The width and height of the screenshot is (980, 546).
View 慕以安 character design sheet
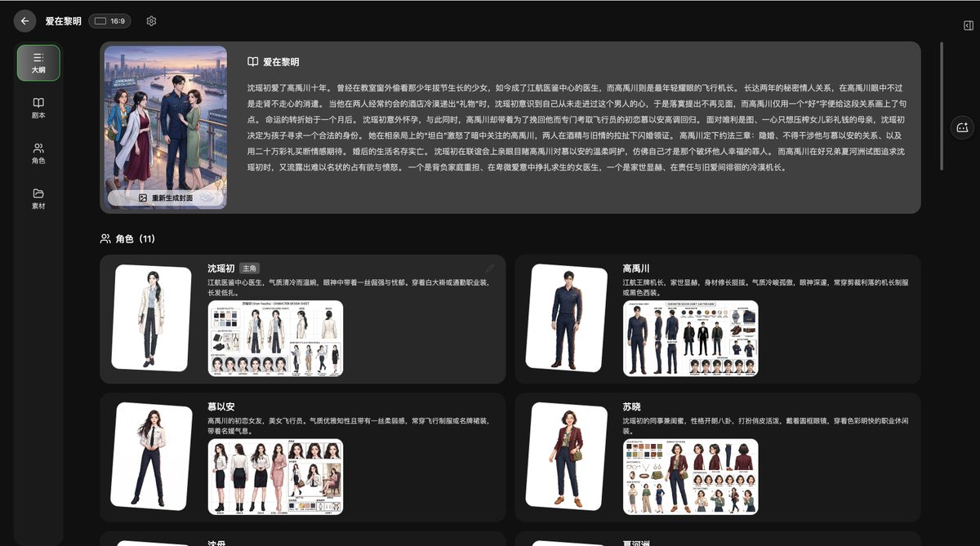click(x=275, y=477)
